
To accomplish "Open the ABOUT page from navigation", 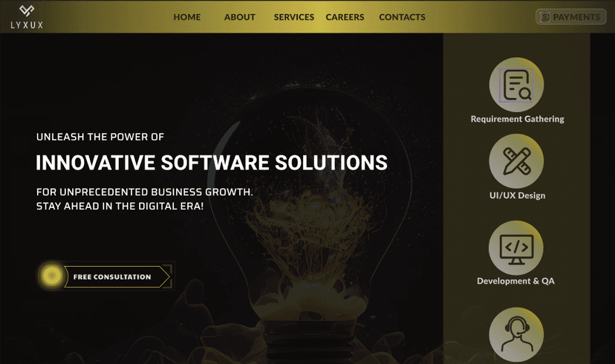I will (239, 17).
